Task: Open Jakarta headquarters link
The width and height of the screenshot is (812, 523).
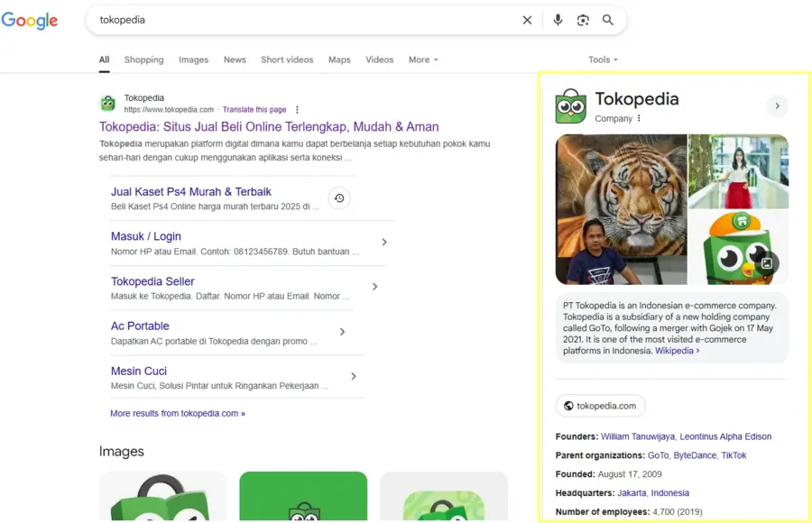Action: [x=632, y=493]
